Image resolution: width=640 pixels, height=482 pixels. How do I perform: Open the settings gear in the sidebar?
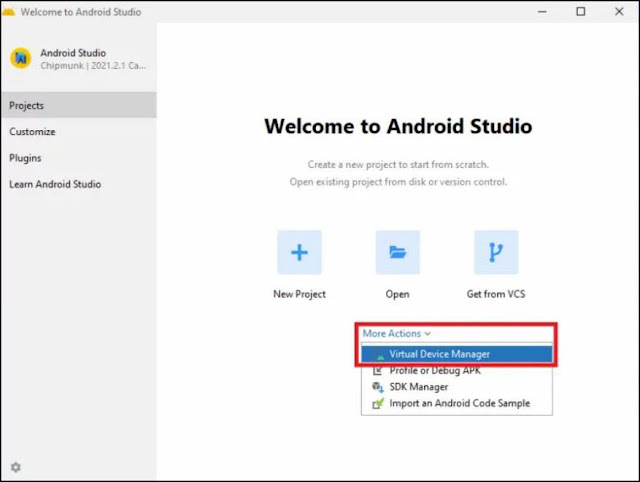coord(16,467)
